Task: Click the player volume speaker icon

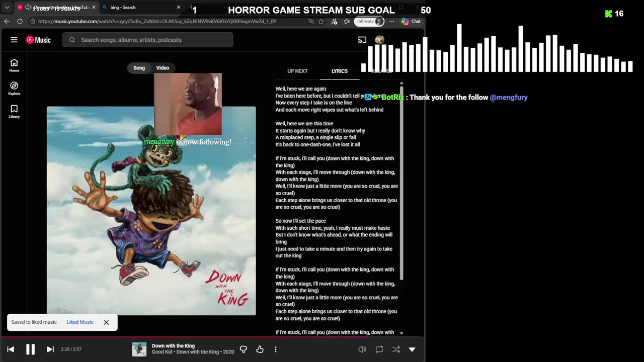Action: pos(362,349)
